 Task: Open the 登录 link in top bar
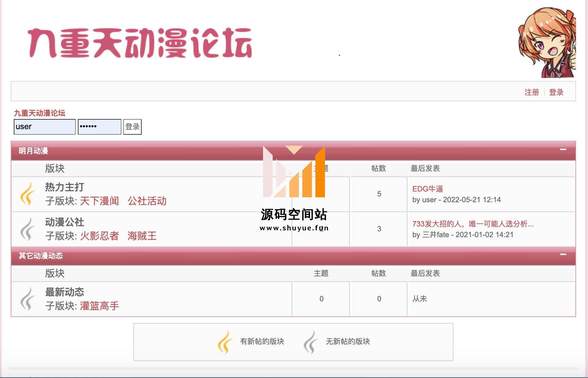(x=556, y=92)
